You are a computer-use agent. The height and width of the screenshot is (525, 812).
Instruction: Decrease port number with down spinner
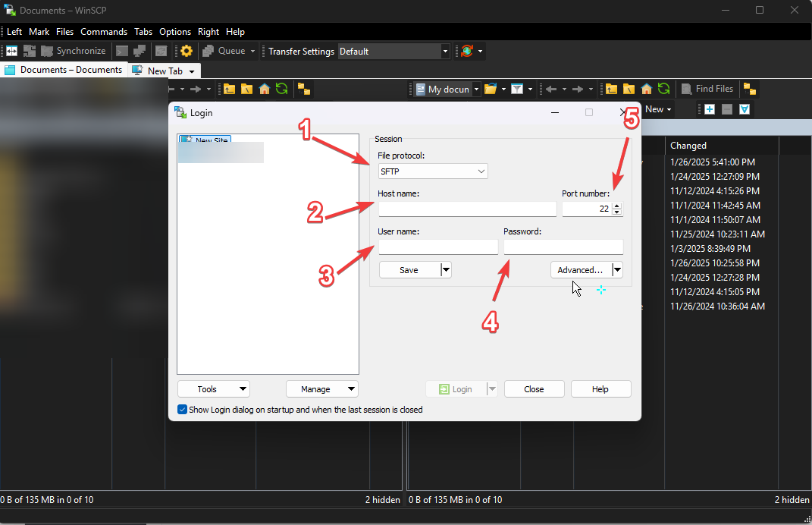616,212
